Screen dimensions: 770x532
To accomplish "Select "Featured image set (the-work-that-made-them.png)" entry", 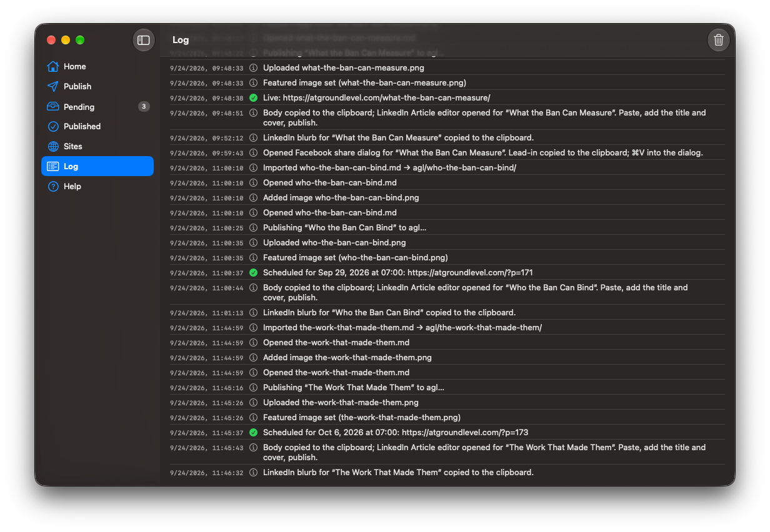I will click(x=447, y=417).
